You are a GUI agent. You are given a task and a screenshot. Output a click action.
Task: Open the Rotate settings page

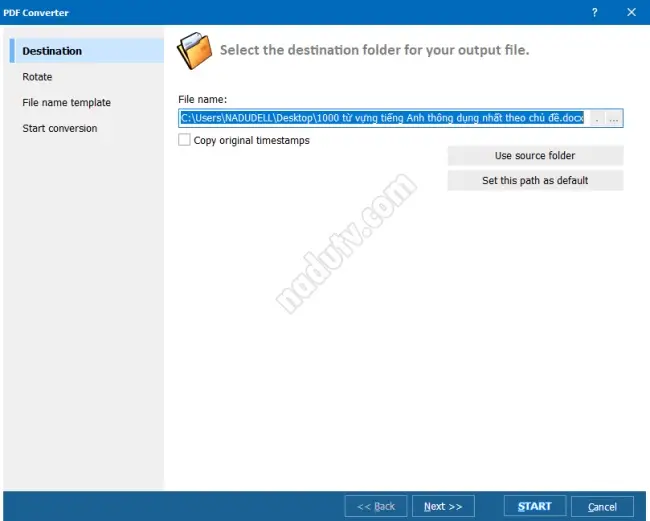click(x=37, y=77)
